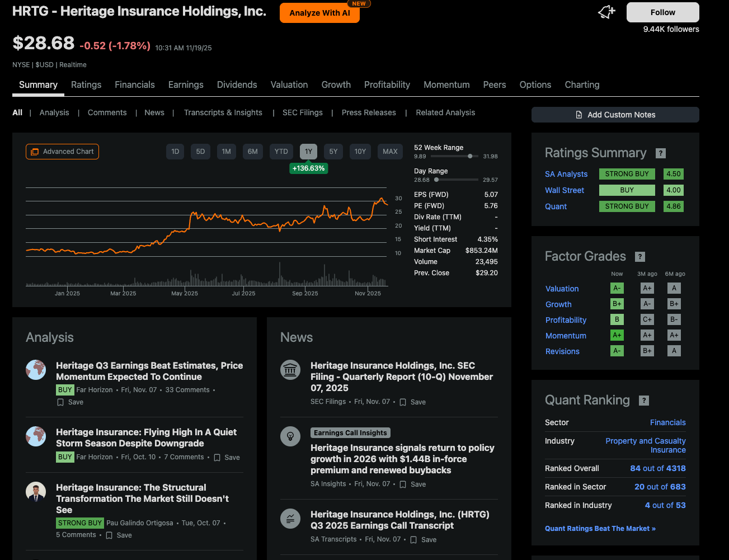Open the Peers tab
The width and height of the screenshot is (729, 560).
495,84
